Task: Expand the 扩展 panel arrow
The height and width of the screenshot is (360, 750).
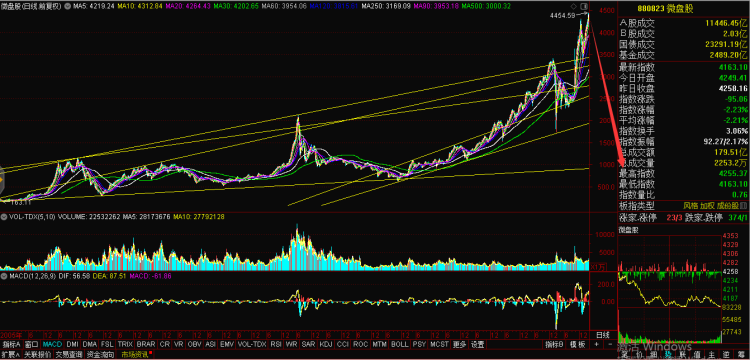Action: (10, 355)
